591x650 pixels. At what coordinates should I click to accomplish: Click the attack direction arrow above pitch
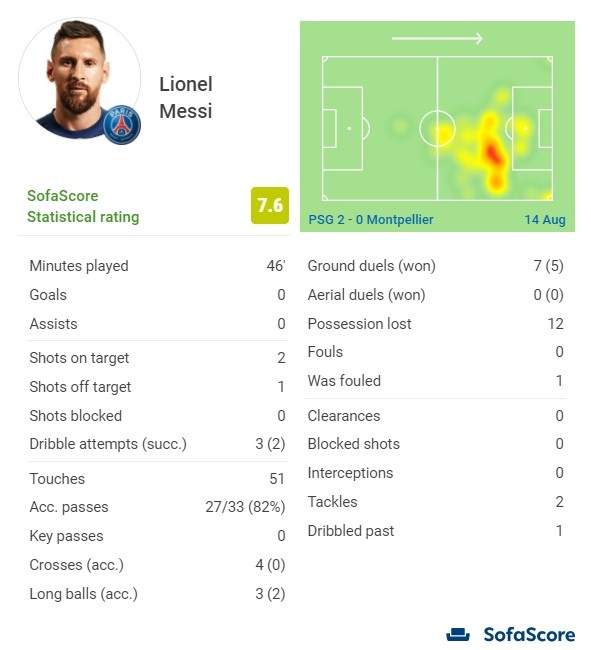coord(437,39)
